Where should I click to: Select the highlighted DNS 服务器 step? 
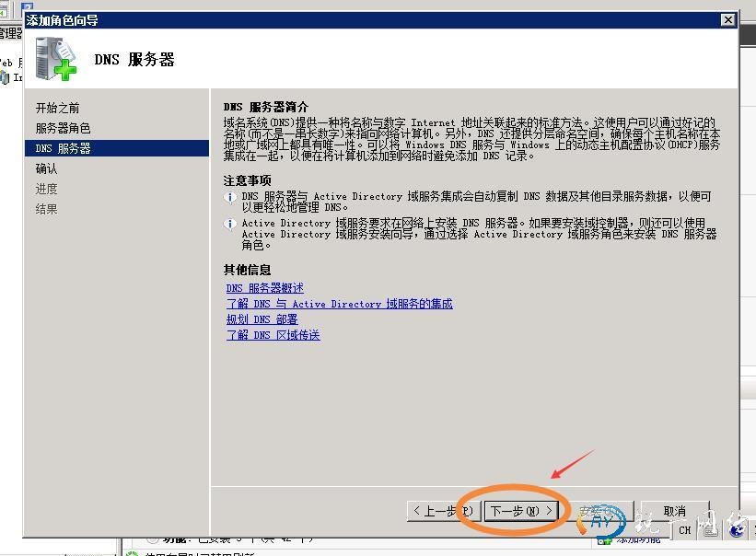click(63, 148)
